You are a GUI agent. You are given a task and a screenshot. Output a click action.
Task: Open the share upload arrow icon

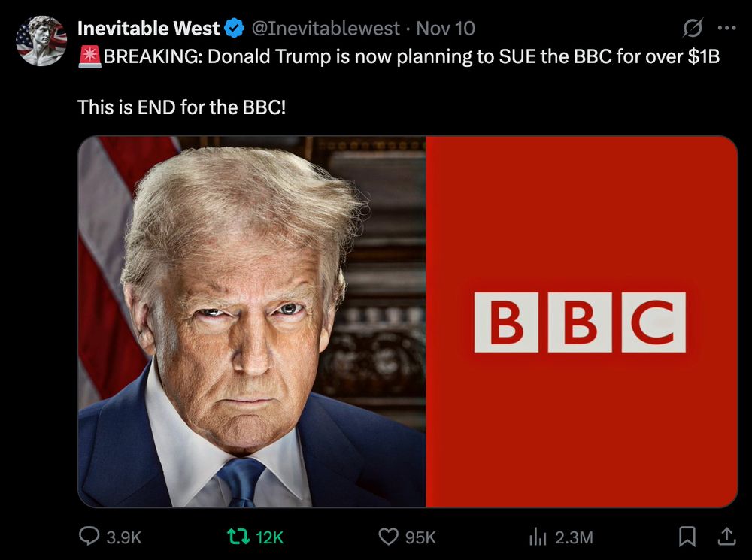[726, 537]
